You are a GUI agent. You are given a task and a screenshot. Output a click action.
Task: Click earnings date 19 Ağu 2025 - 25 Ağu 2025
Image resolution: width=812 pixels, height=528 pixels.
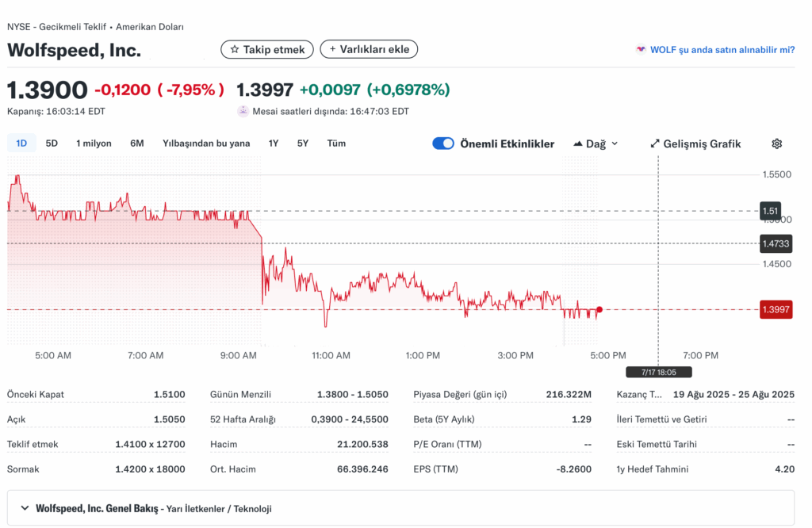733,395
